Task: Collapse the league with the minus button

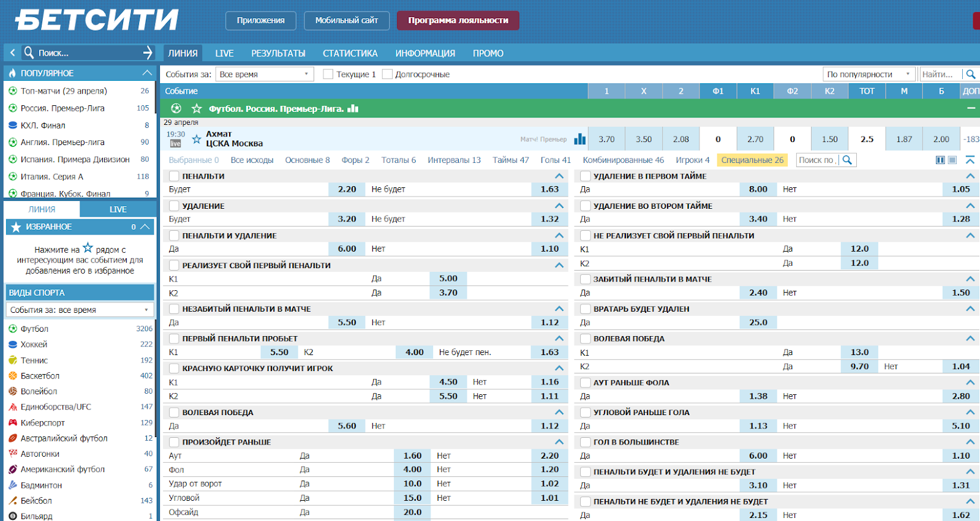Action: point(971,108)
